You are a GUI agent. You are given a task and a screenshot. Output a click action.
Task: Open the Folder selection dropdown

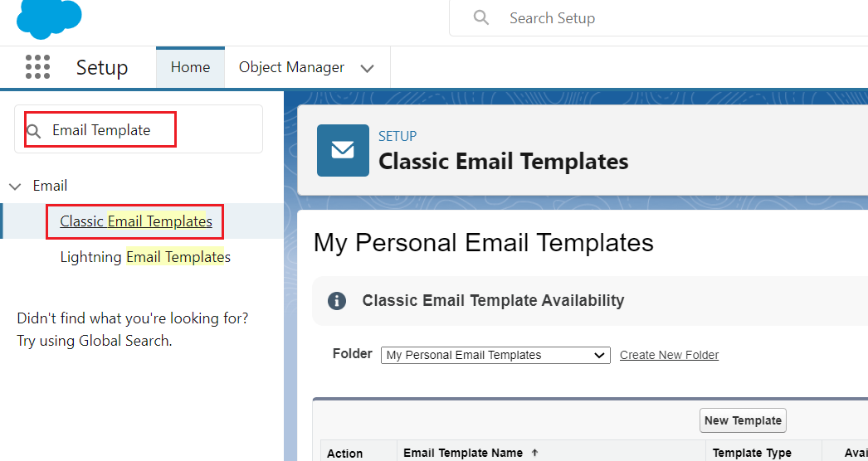pos(495,355)
